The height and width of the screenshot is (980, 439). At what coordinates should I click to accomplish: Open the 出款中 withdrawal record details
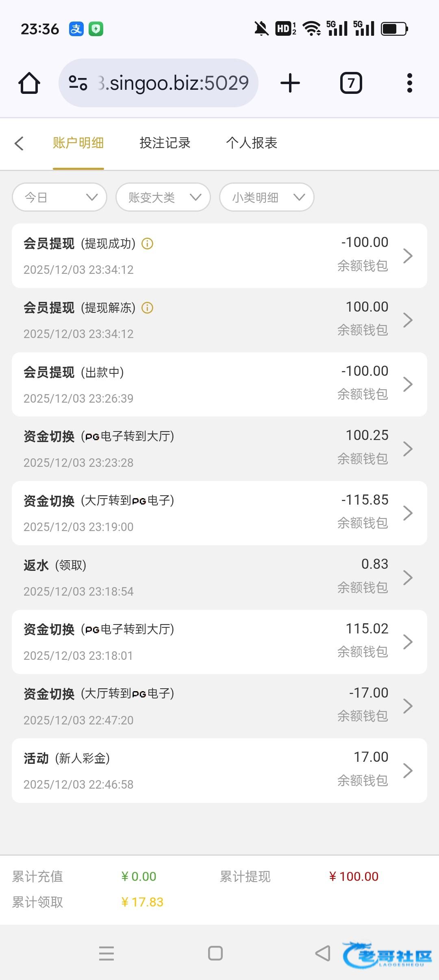click(219, 384)
